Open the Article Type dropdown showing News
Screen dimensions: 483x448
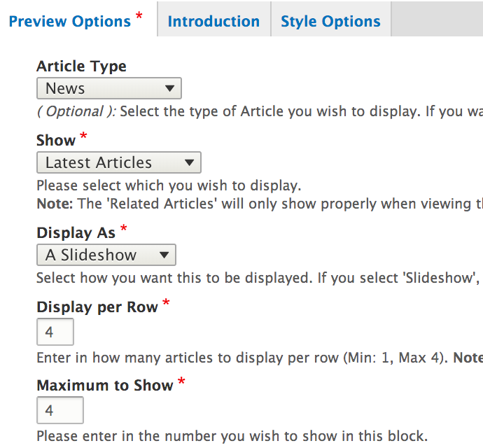coord(108,89)
